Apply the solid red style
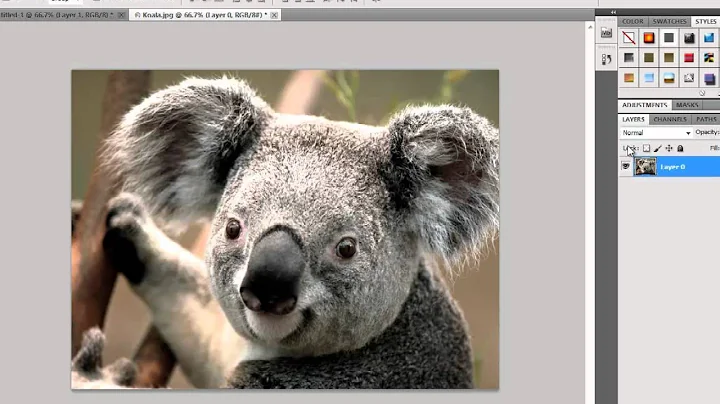The image size is (720, 404). click(689, 58)
